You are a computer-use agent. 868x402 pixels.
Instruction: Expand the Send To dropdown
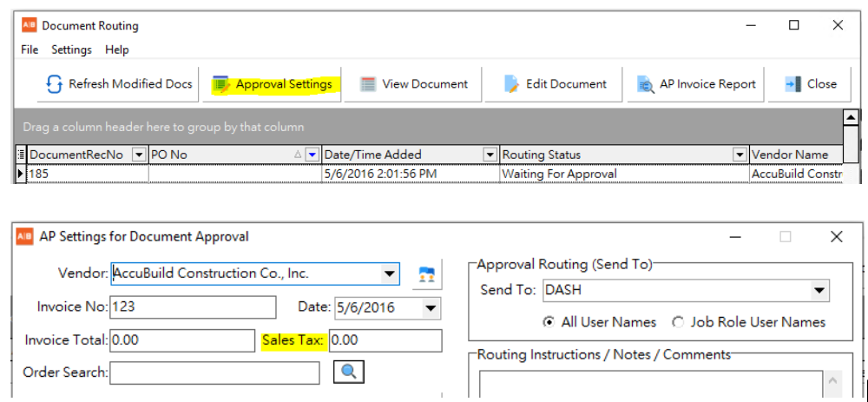pos(819,290)
